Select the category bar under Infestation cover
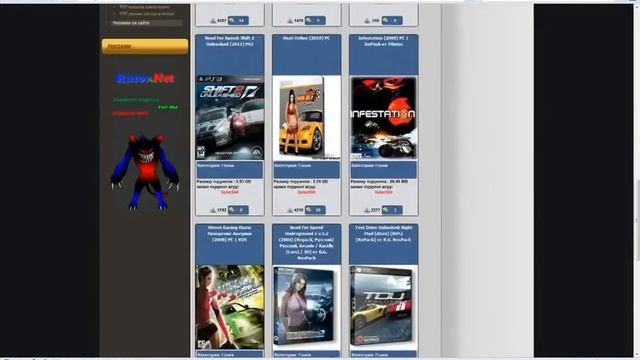This screenshot has height=360, width=640. point(383,169)
